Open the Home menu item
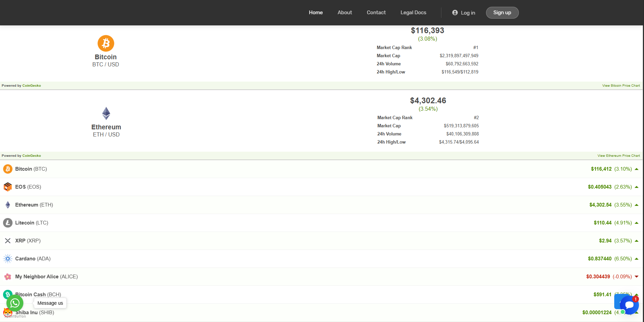The width and height of the screenshot is (644, 322). (316, 13)
